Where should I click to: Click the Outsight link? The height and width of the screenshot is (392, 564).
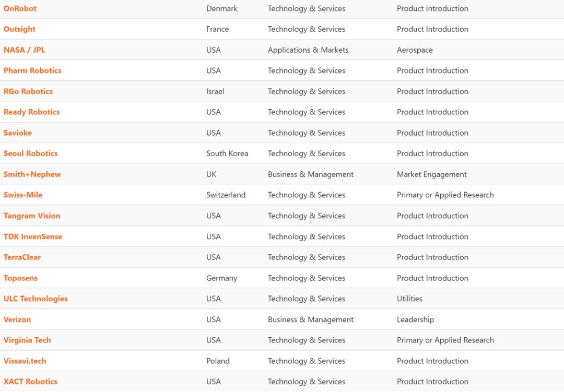pos(19,29)
